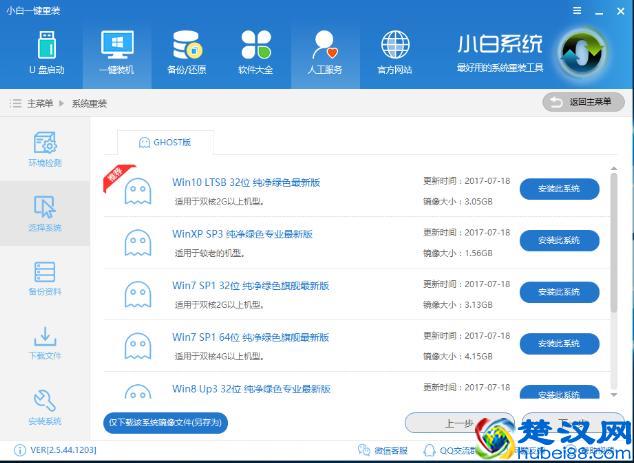Open the Win10 LTSB 32位 纯净绿色最新版 title

246,182
